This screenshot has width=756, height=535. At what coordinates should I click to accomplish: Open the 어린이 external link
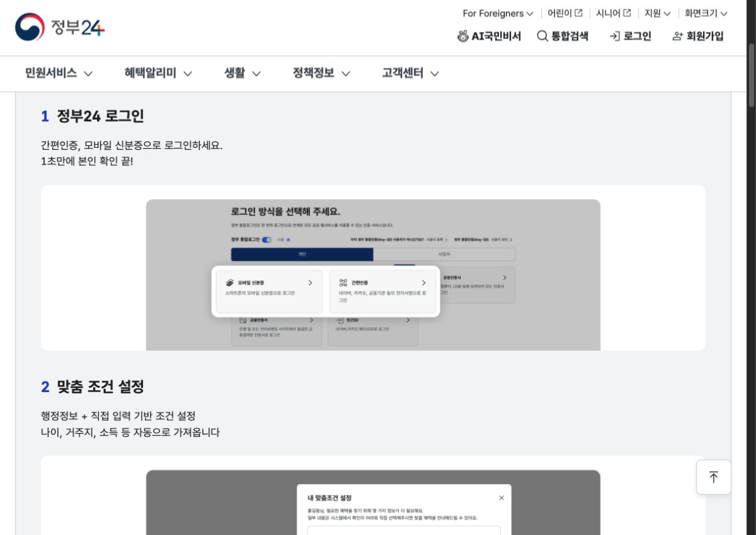565,13
